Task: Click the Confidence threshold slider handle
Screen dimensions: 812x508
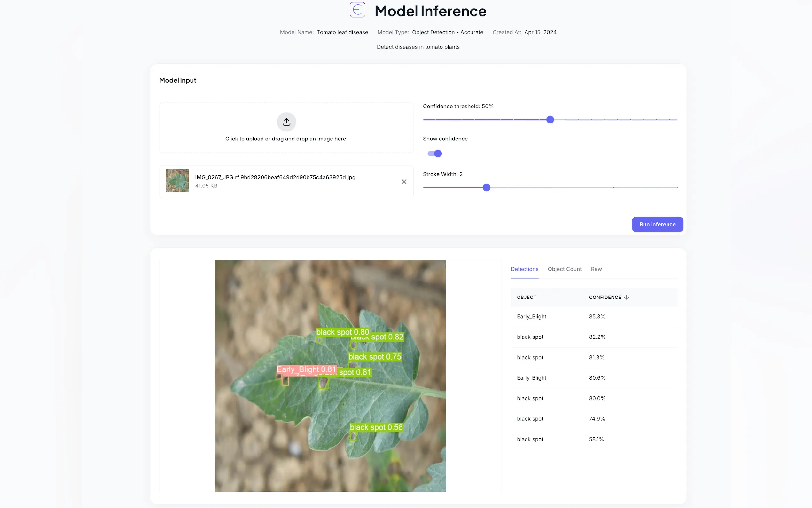Action: [550, 120]
